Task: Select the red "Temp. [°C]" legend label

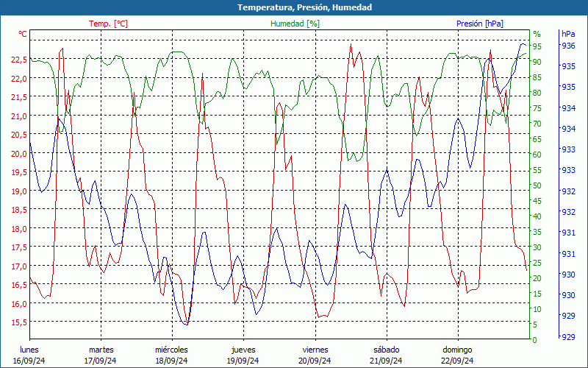Action: click(x=108, y=24)
